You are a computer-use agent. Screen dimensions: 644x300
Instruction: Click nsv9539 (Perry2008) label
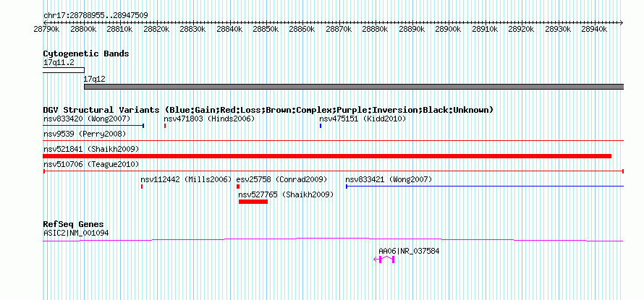coord(85,134)
